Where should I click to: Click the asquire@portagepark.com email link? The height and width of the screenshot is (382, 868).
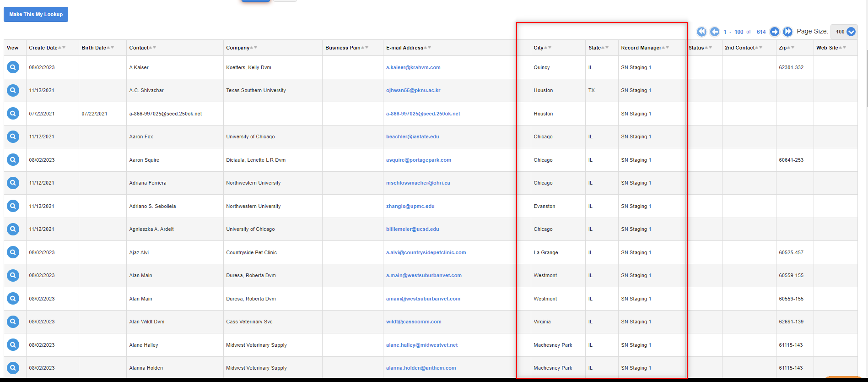[418, 160]
